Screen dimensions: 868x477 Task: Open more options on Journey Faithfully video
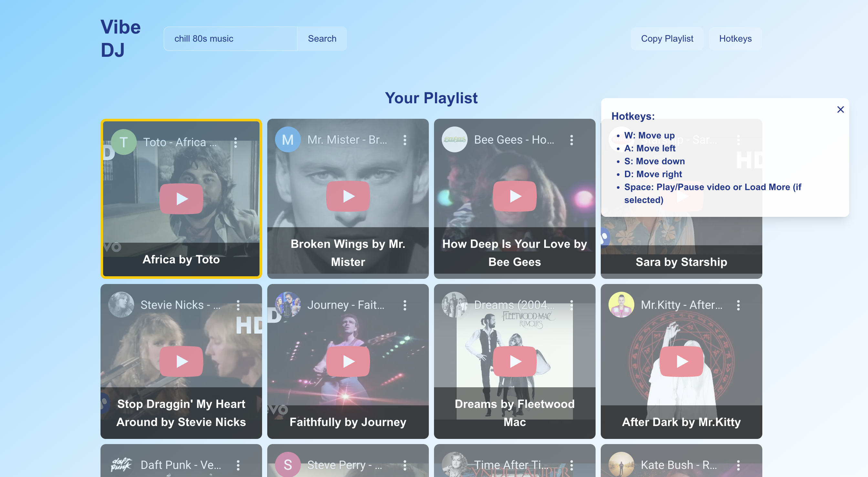tap(405, 305)
